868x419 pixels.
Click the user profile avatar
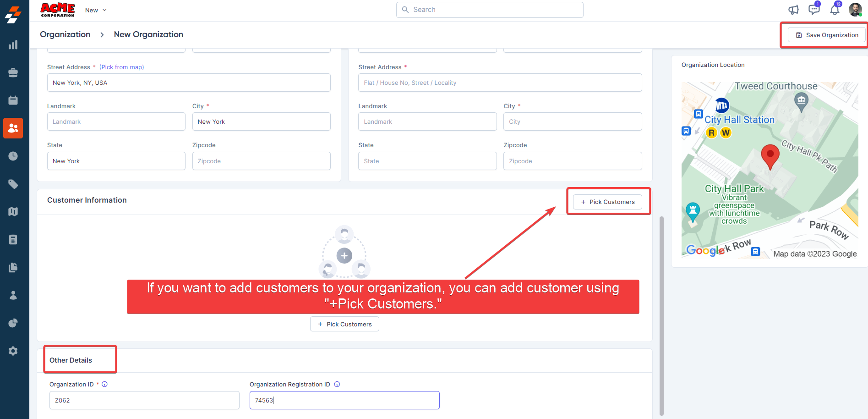(x=855, y=10)
